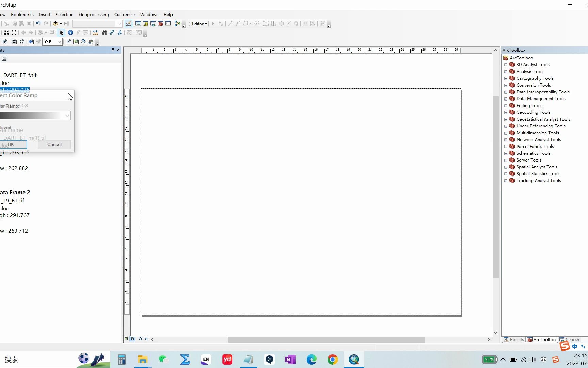The image size is (588, 368).
Task: Click the horizontal scrollbar thumb below layout
Action: [326, 339]
